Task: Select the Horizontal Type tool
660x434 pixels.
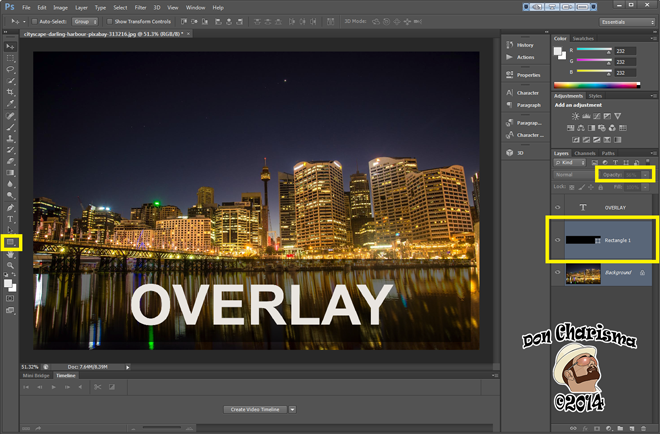Action: [11, 219]
